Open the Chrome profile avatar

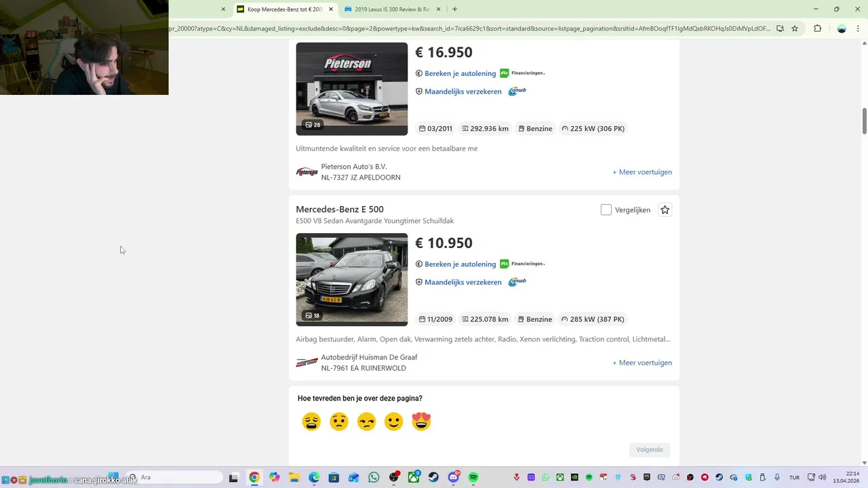point(842,28)
